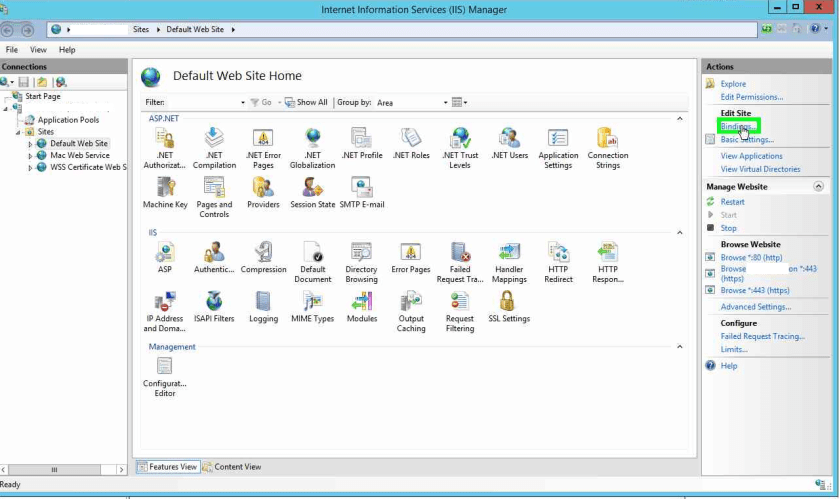The image size is (839, 499).
Task: Open the Group by Area dropdown
Action: pyautogui.click(x=412, y=102)
